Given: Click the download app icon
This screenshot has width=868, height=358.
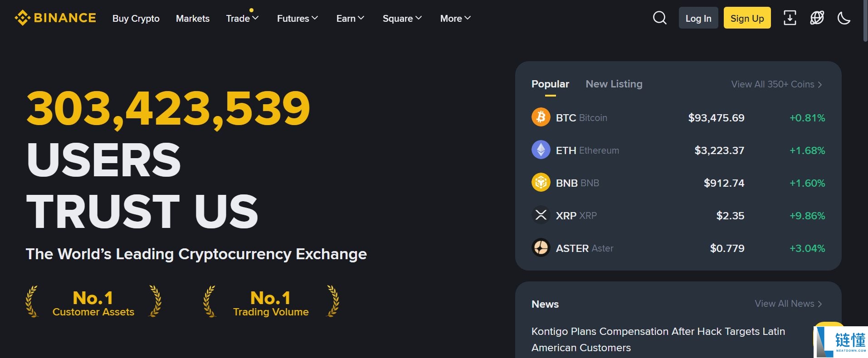Looking at the screenshot, I should [790, 18].
